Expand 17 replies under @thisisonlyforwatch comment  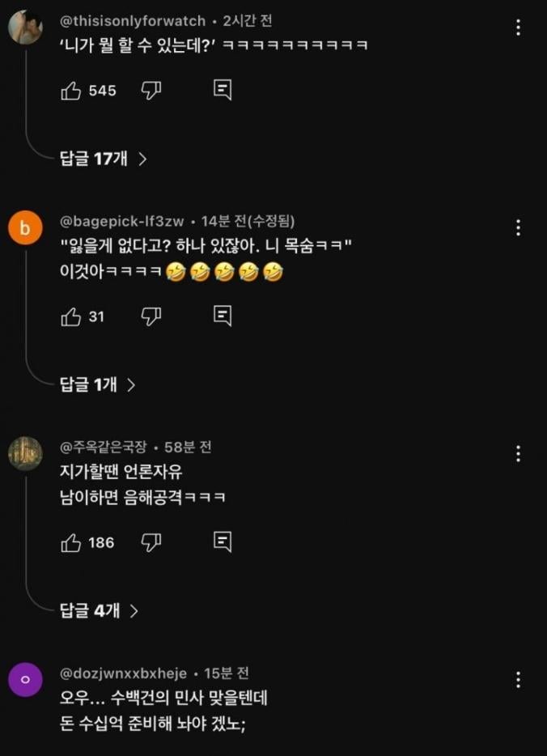104,159
